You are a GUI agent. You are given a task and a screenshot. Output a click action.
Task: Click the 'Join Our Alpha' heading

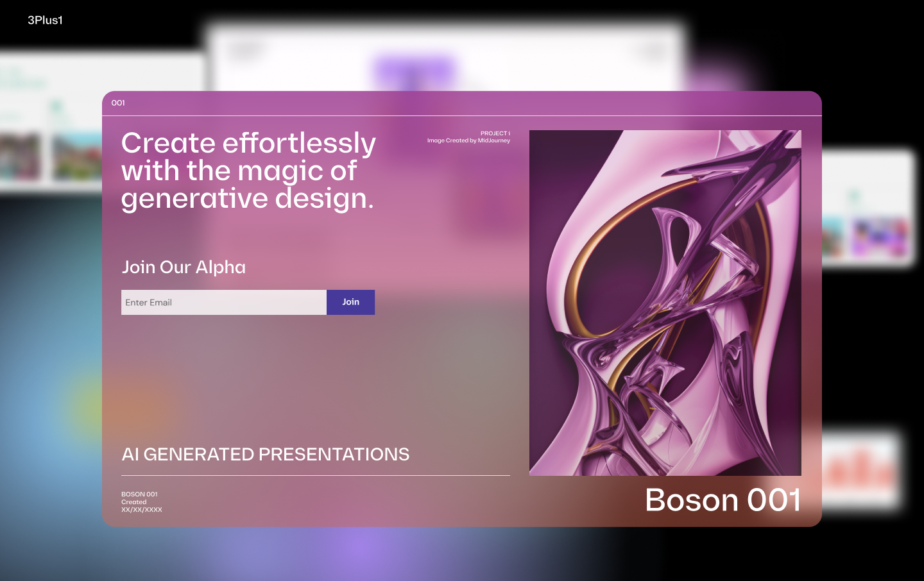(184, 267)
